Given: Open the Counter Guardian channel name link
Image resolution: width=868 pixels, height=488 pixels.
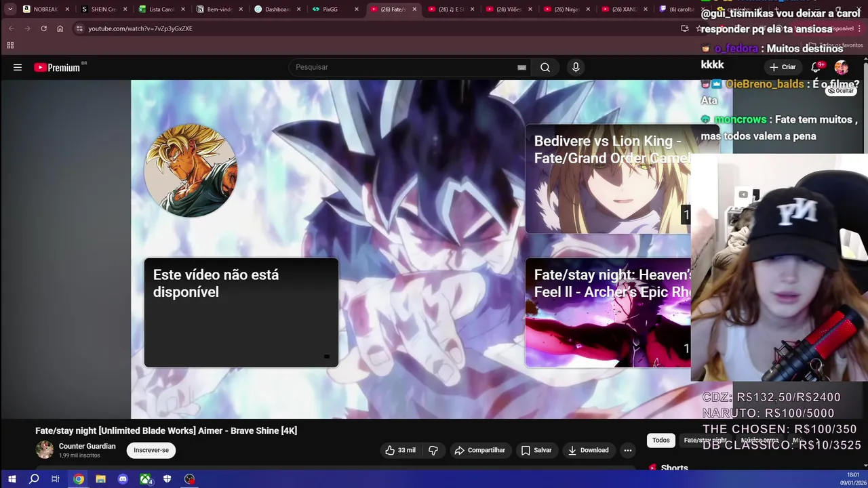Looking at the screenshot, I should 87,446.
